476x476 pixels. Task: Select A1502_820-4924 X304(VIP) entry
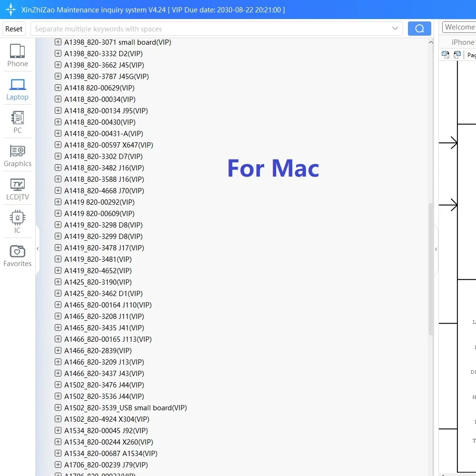click(x=107, y=419)
